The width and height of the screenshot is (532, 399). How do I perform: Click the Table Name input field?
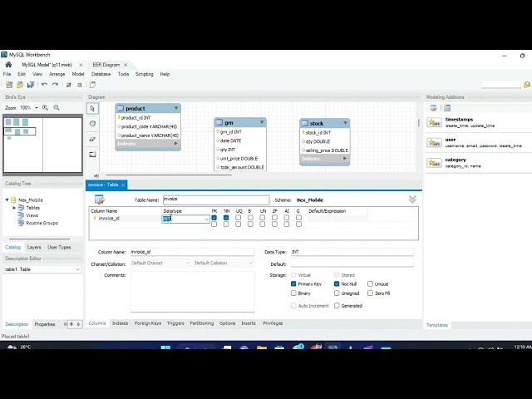coord(216,199)
